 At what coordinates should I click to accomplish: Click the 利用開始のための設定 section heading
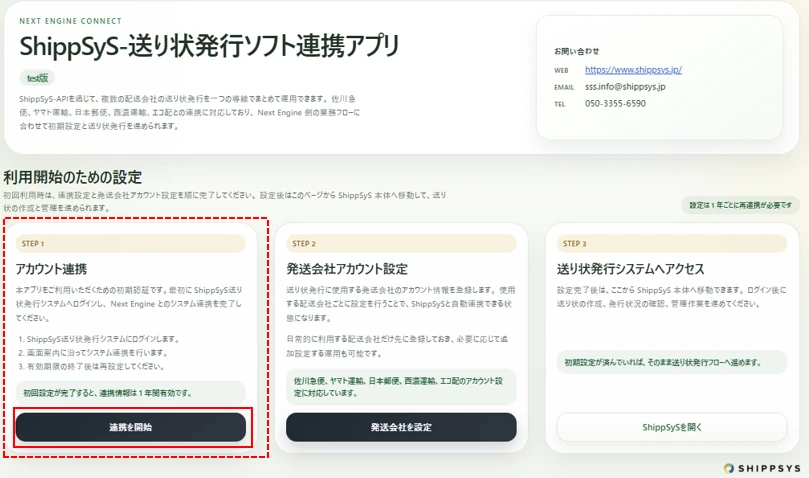coord(72,178)
